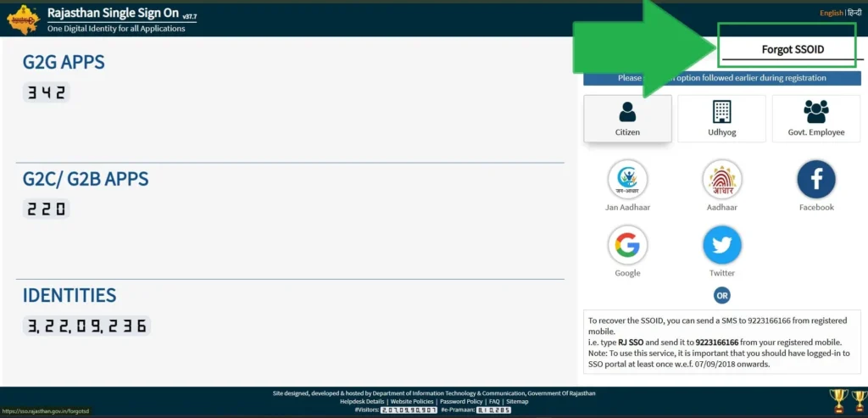
Task: Click the IDENTITIES count display
Action: 86,326
